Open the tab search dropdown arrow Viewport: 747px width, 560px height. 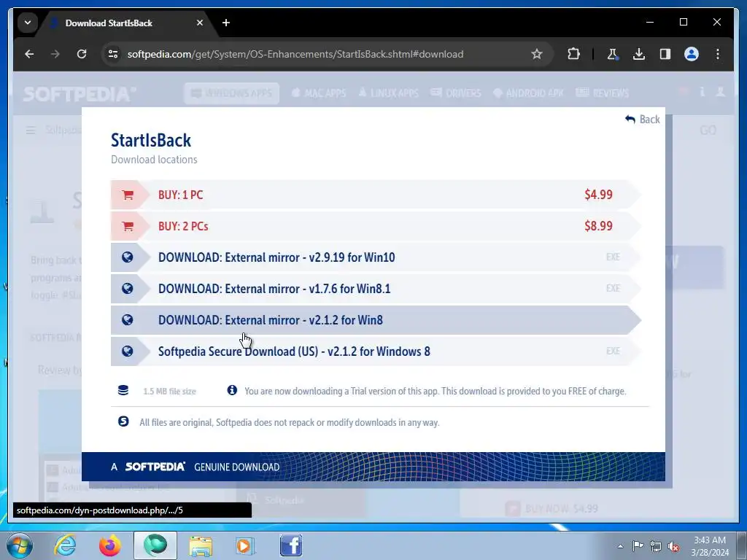28,23
